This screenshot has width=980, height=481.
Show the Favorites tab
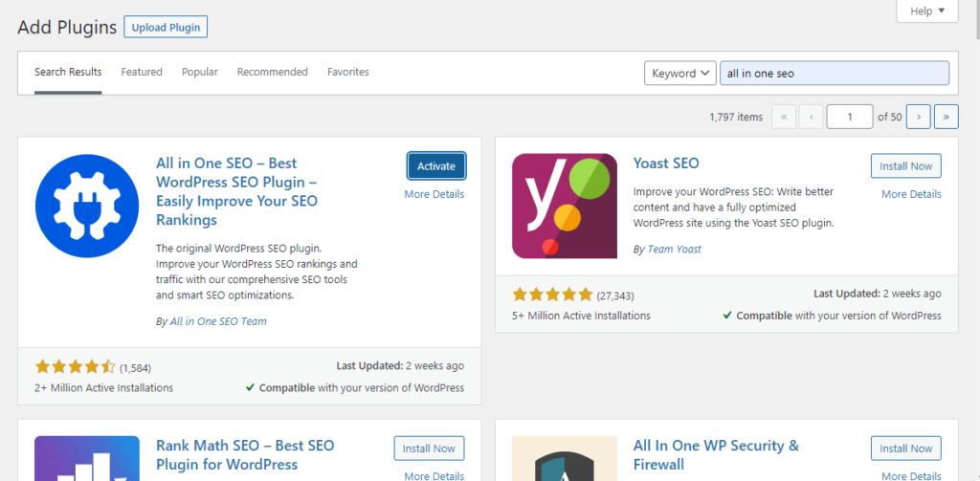tap(347, 73)
